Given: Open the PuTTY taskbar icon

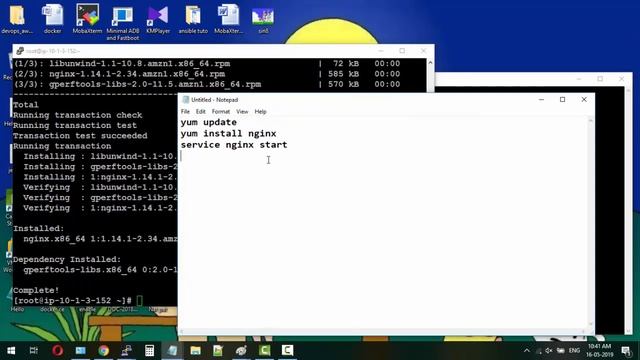Looking at the screenshot, I should 127,351.
